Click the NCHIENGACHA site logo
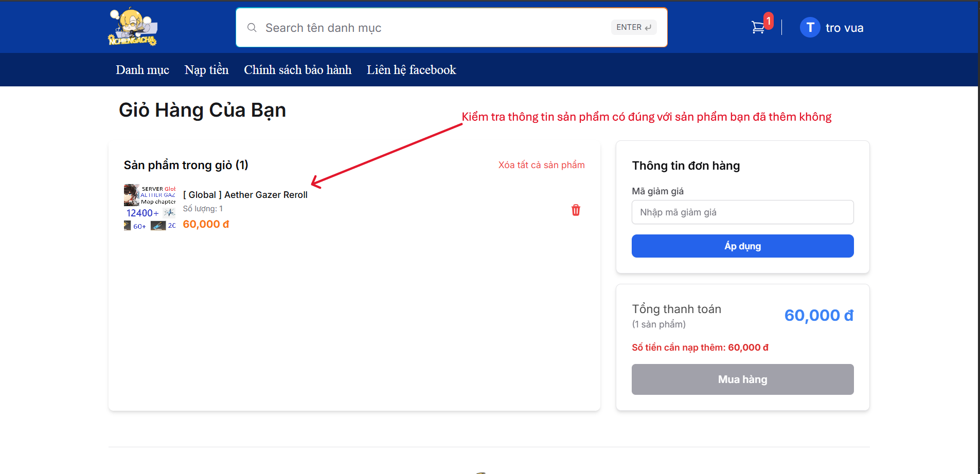The height and width of the screenshot is (474, 980). (133, 27)
